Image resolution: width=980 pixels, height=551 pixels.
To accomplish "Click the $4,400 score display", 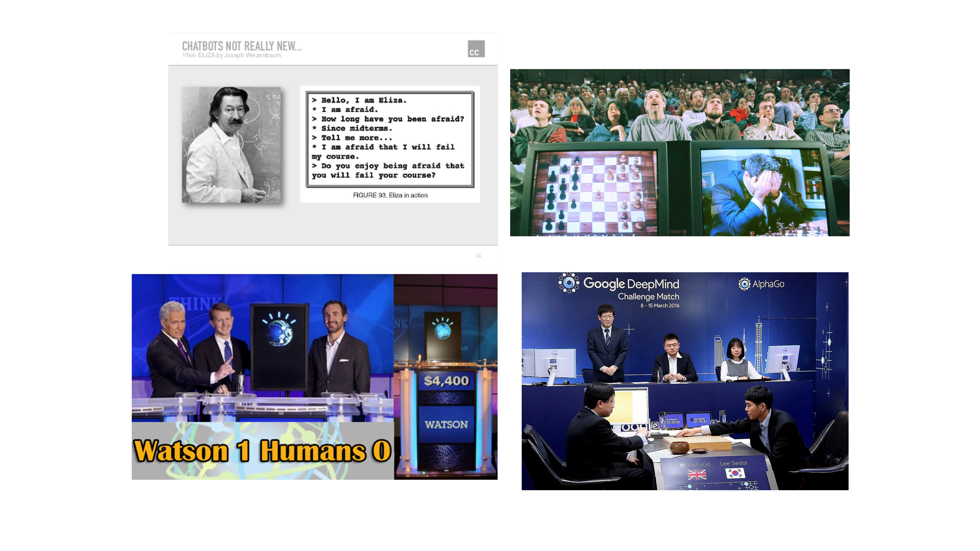I will [446, 381].
